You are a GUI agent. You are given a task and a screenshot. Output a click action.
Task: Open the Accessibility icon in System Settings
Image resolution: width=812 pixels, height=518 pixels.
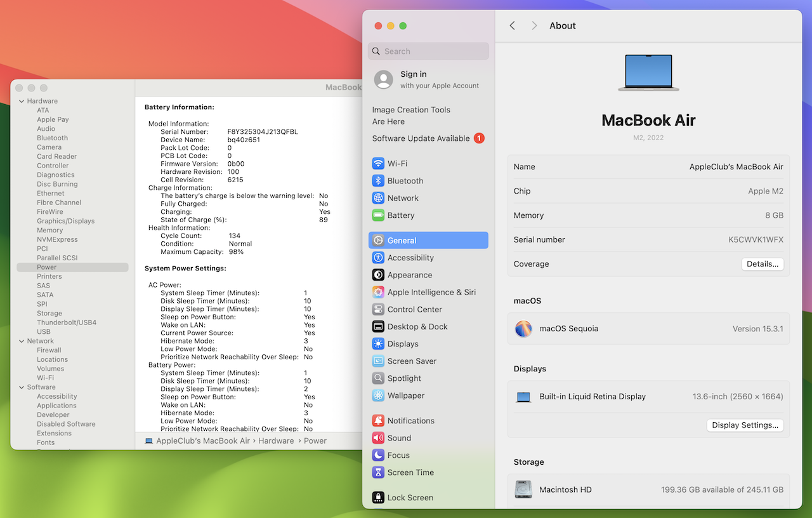378,258
